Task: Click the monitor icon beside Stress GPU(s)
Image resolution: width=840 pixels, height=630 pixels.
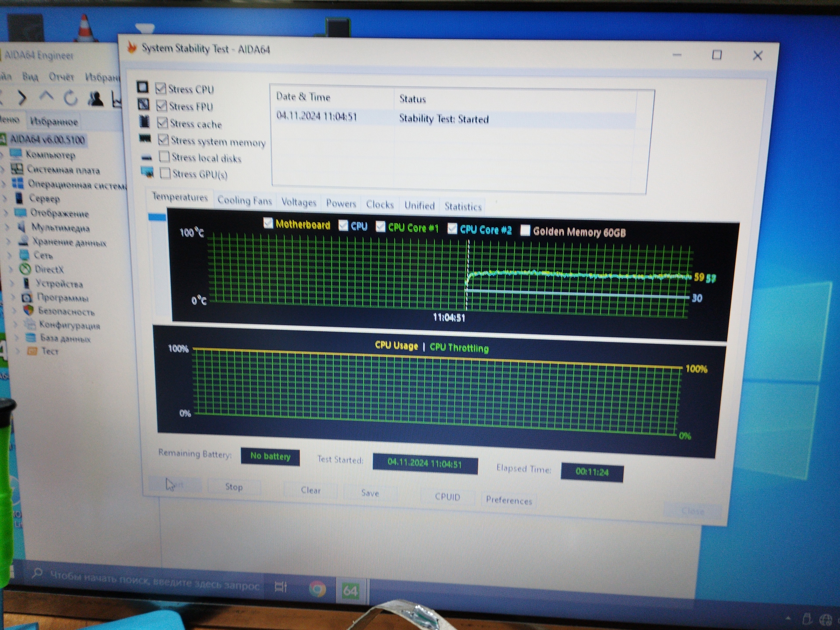Action: [x=147, y=172]
